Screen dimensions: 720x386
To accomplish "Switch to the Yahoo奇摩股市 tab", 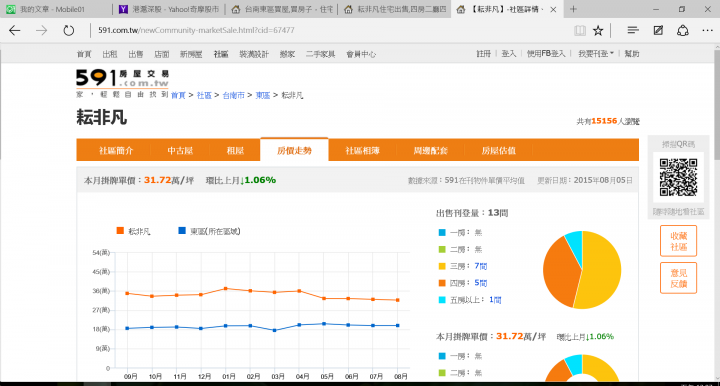I will click(x=169, y=9).
